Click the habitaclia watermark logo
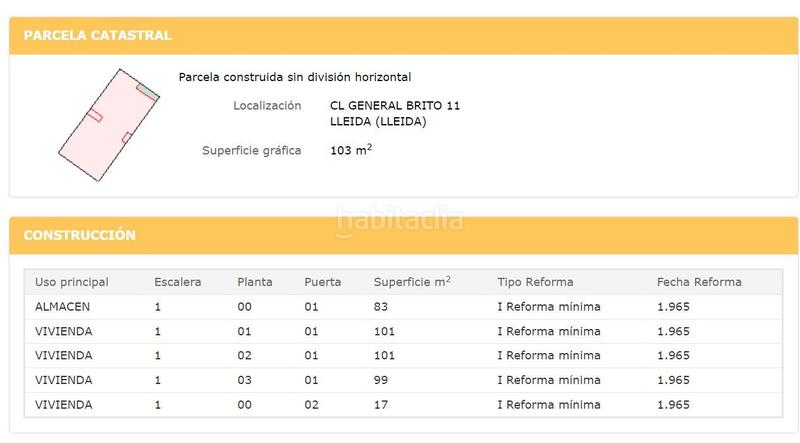Screen dimensions: 800x443 click(399, 220)
